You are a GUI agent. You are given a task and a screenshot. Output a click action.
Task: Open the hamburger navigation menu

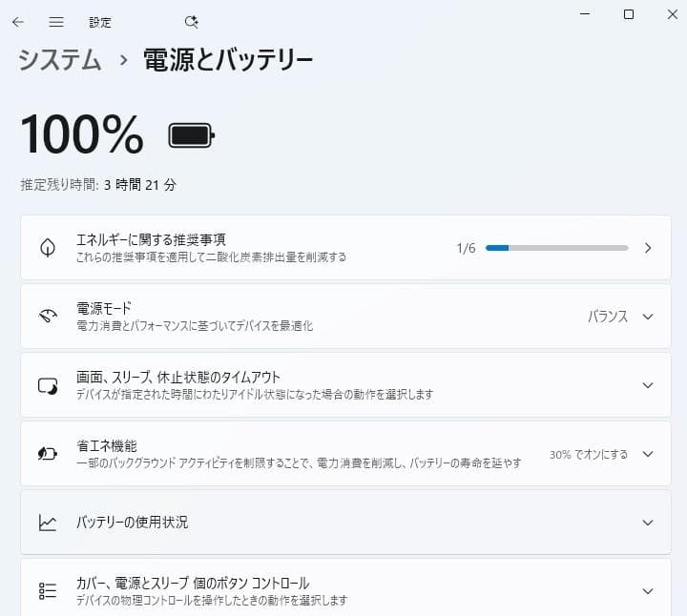(56, 22)
